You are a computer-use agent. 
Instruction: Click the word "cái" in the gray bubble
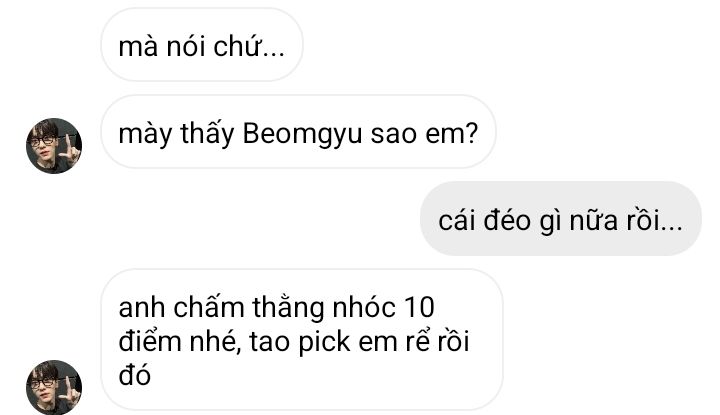(456, 220)
